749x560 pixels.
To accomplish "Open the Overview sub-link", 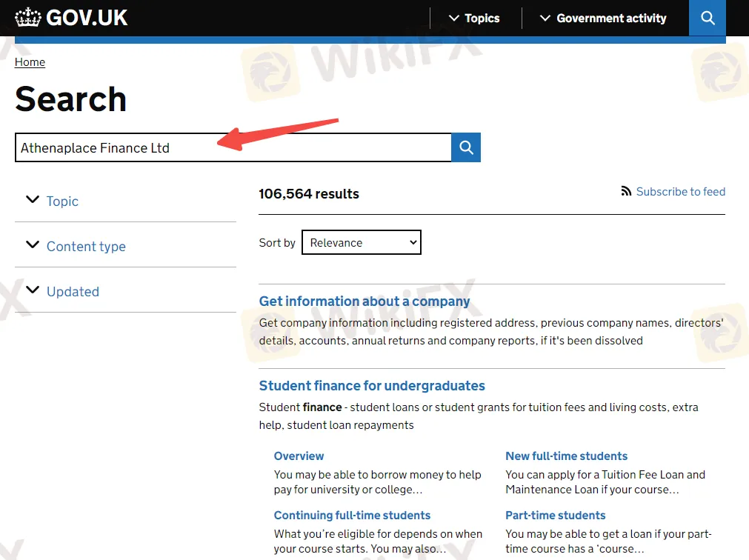I will tap(299, 456).
